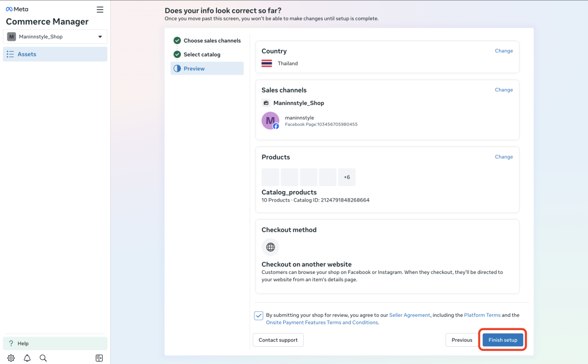Click the sidebar panel toggle icon

(99, 358)
